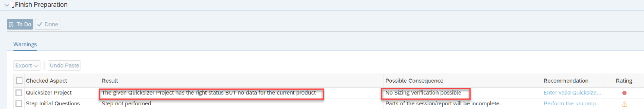This screenshot has width=644, height=110.
Task: Select the No Sizing verification possible cell
Action: tap(423, 93)
